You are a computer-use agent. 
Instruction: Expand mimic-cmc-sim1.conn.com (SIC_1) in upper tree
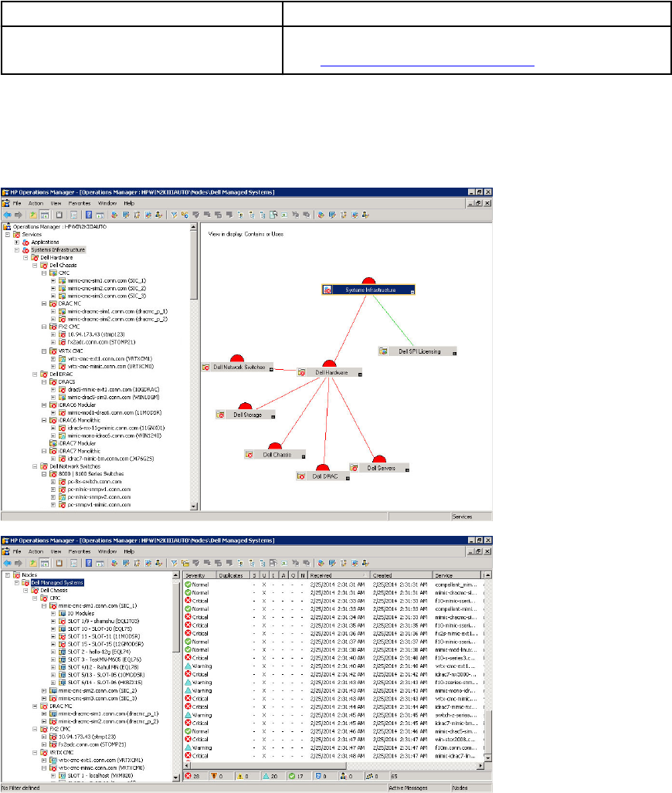[x=53, y=281]
